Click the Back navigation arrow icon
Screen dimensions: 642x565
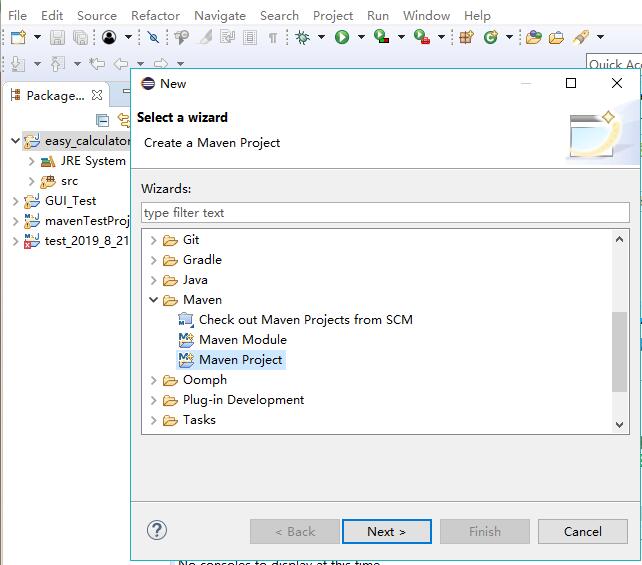point(121,64)
